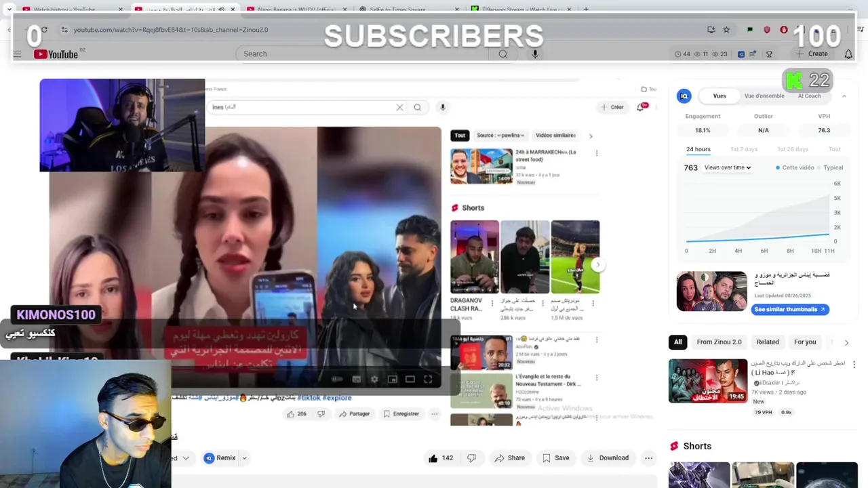Open the Li Hao recommended video thumbnail

click(x=708, y=381)
